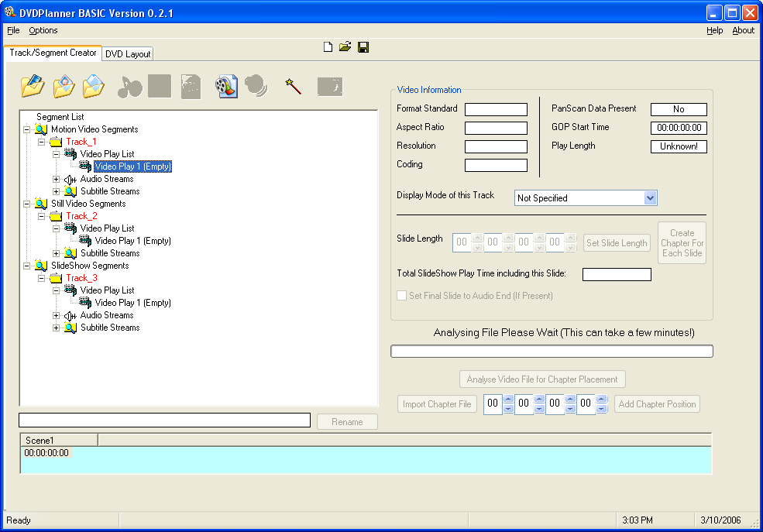763x532 pixels.
Task: Click the new blank document icon
Action: click(328, 47)
